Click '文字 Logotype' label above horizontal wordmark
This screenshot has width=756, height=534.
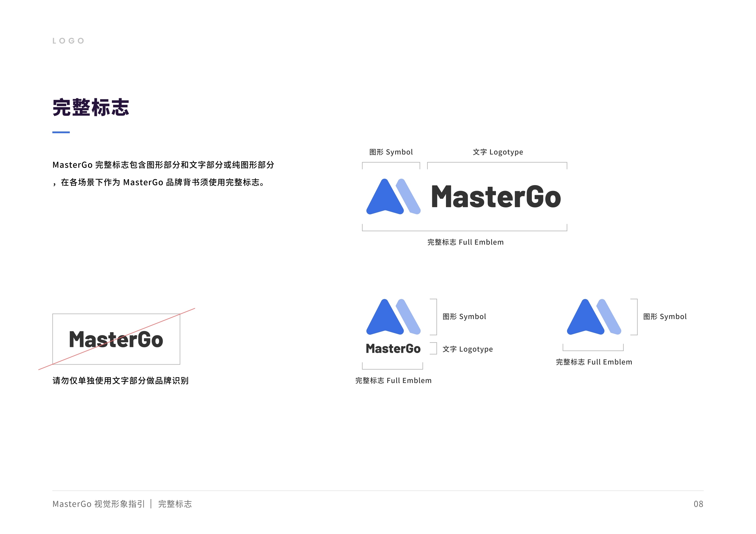pos(498,152)
